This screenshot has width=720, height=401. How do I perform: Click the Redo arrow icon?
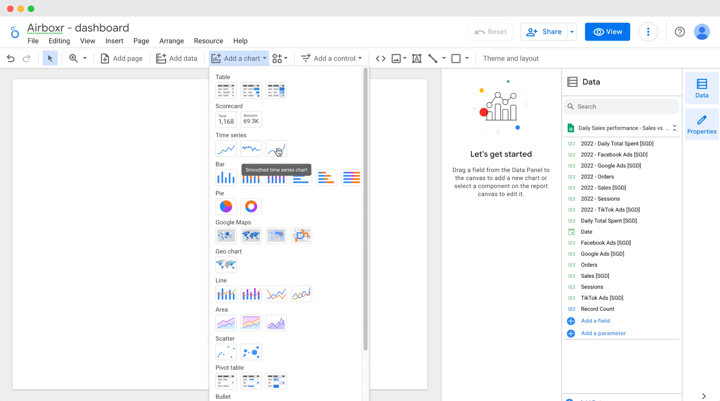(26, 58)
